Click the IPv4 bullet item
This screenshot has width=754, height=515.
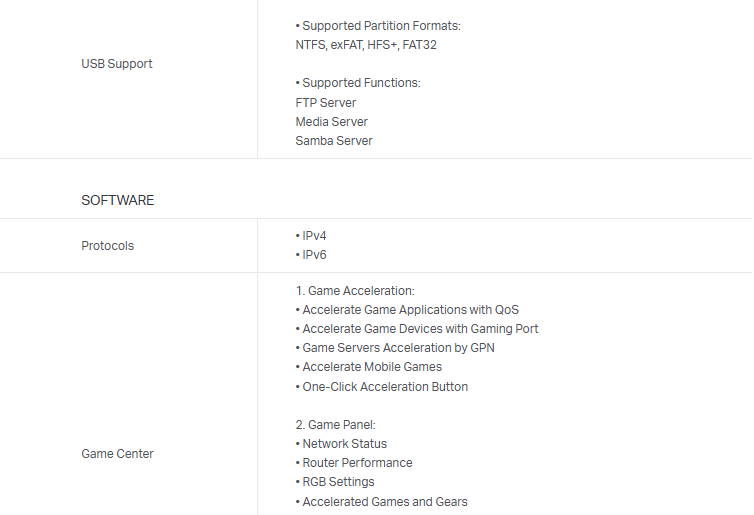(x=312, y=236)
